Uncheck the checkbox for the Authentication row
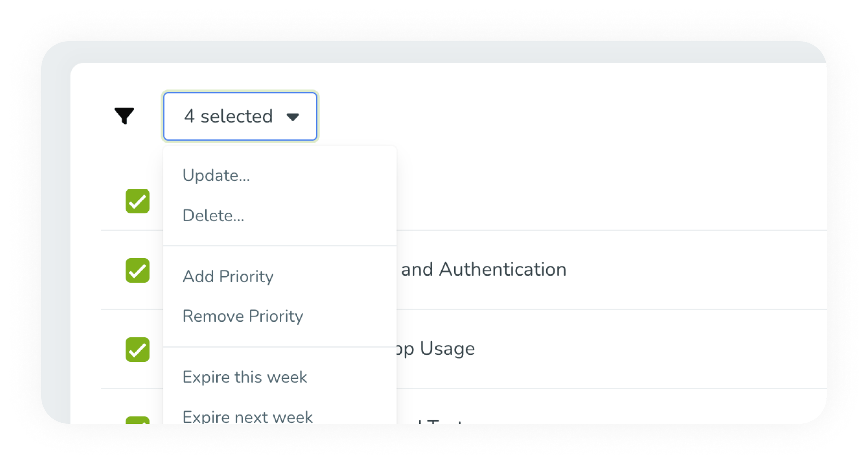The image size is (868, 465). [137, 270]
